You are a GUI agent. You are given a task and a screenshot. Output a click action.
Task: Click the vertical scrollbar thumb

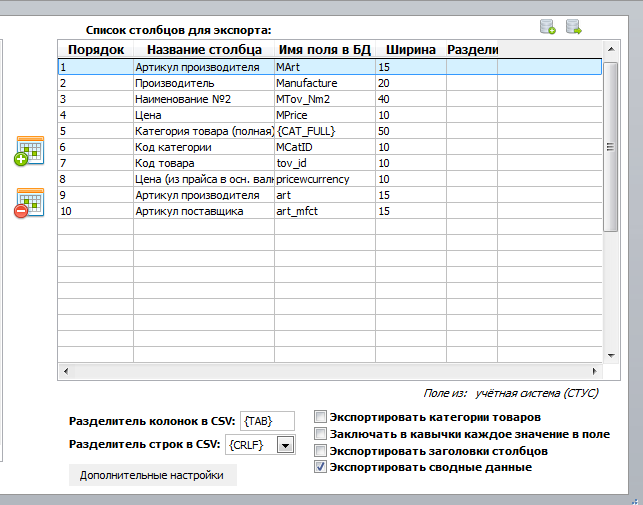(x=611, y=147)
